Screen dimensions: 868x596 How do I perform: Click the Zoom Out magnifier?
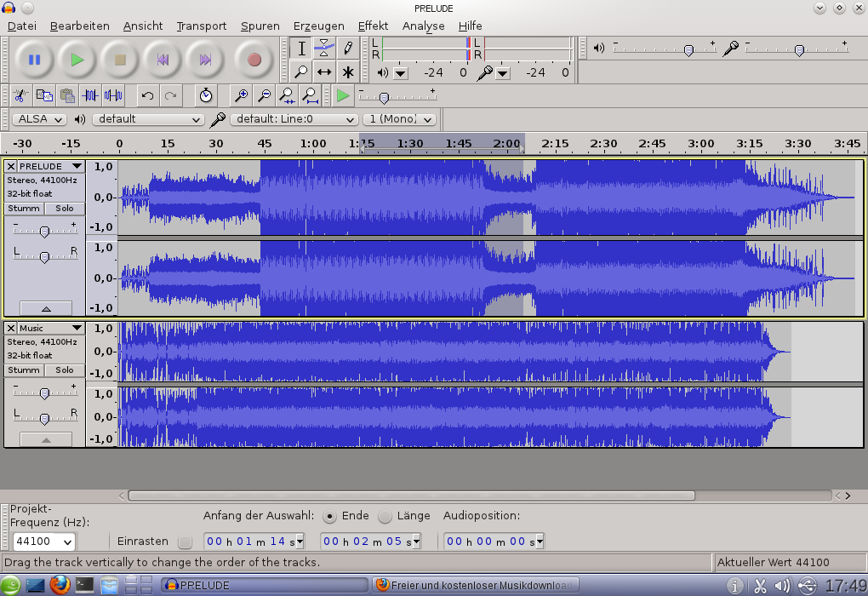[264, 96]
